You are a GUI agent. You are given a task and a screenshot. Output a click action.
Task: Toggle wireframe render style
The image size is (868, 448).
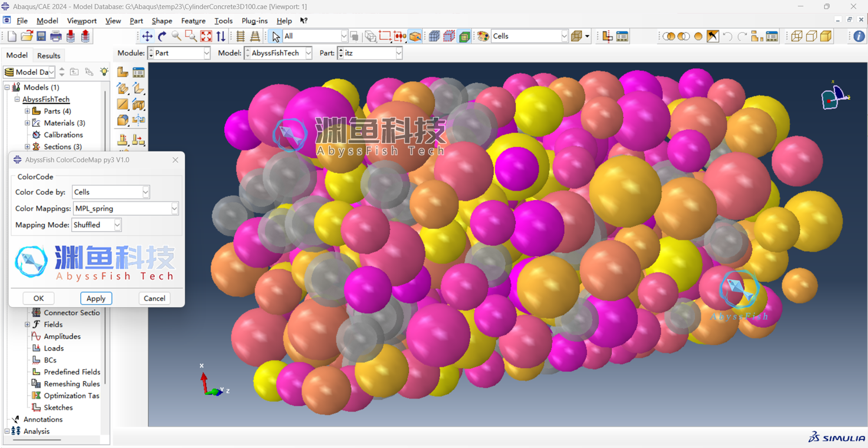[x=797, y=36]
